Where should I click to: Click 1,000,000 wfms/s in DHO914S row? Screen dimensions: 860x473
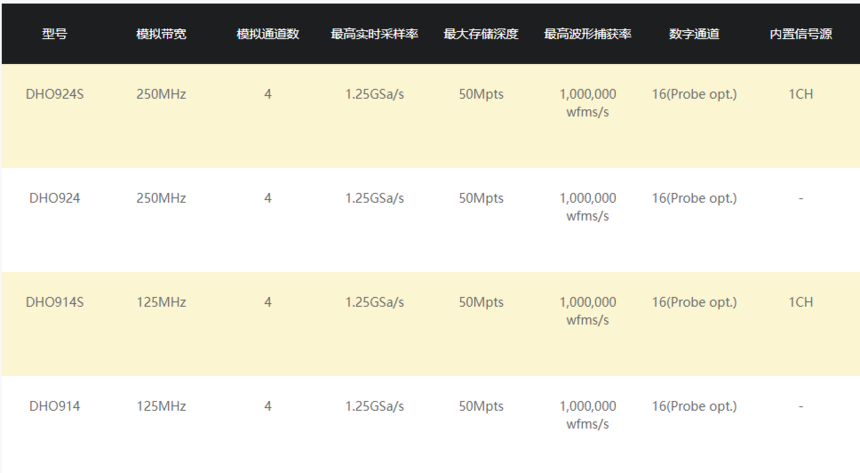point(587,311)
